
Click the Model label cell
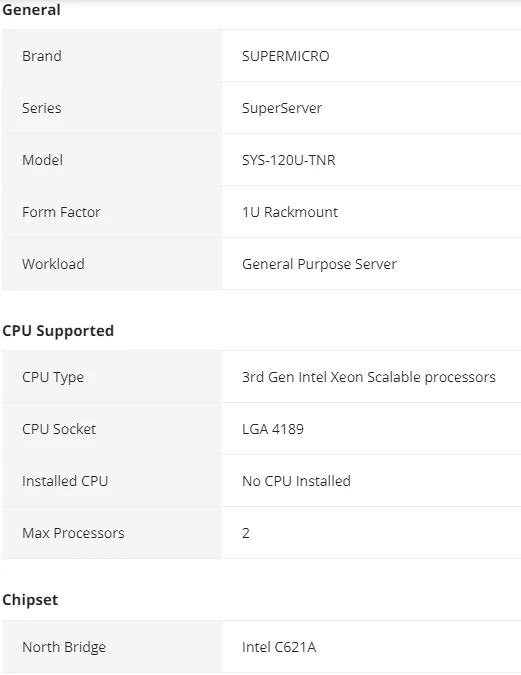coord(112,160)
